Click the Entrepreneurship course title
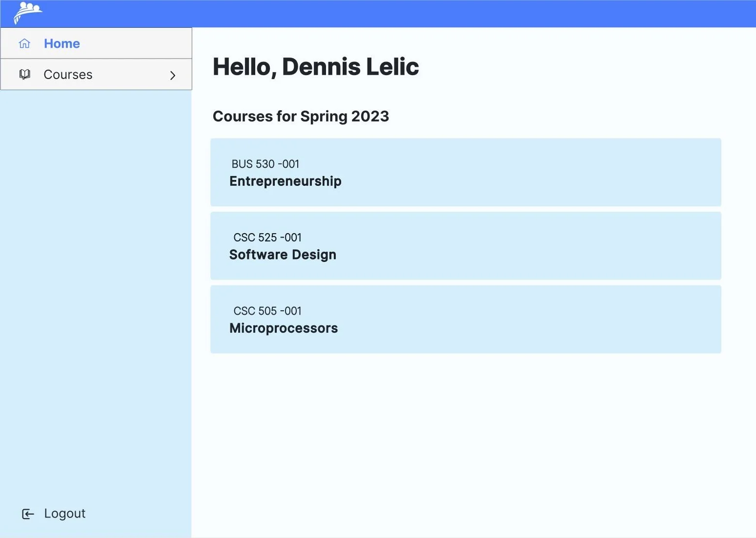 [x=285, y=181]
